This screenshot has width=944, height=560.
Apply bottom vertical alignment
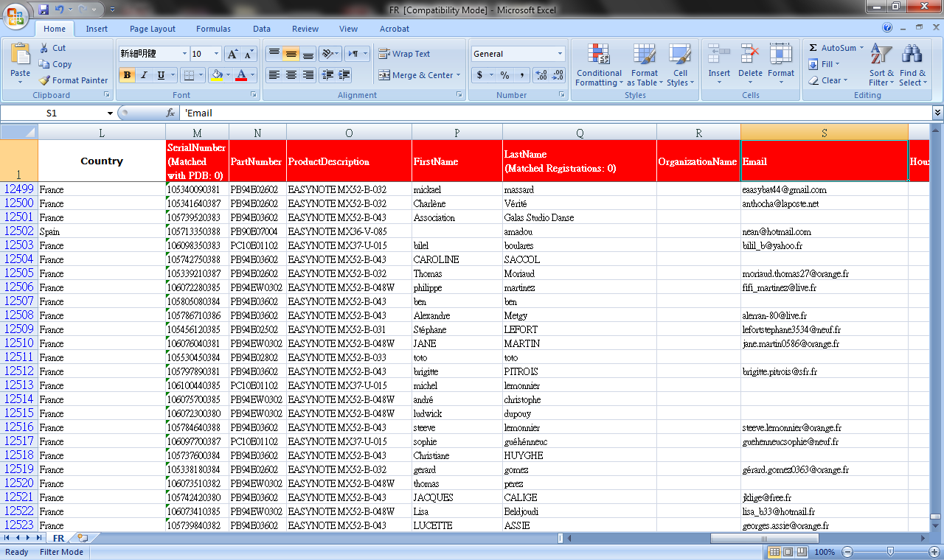[308, 54]
